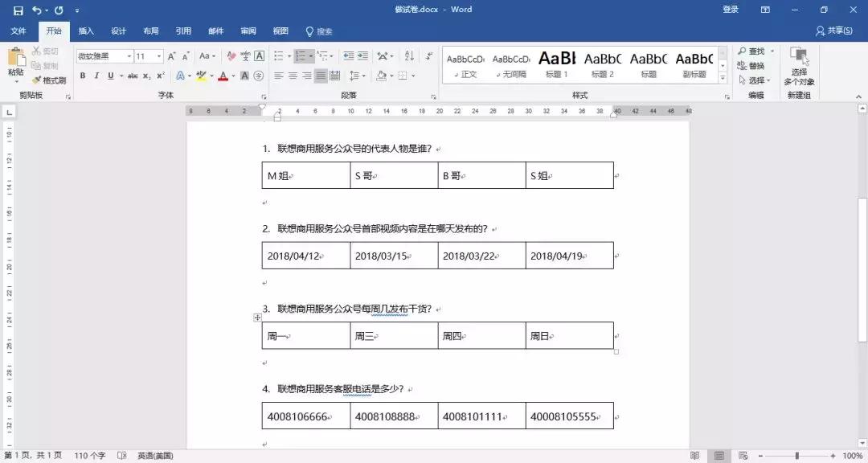Switch to the 插入 ribbon tab
Viewport: 868px width, 463px height.
click(x=86, y=31)
